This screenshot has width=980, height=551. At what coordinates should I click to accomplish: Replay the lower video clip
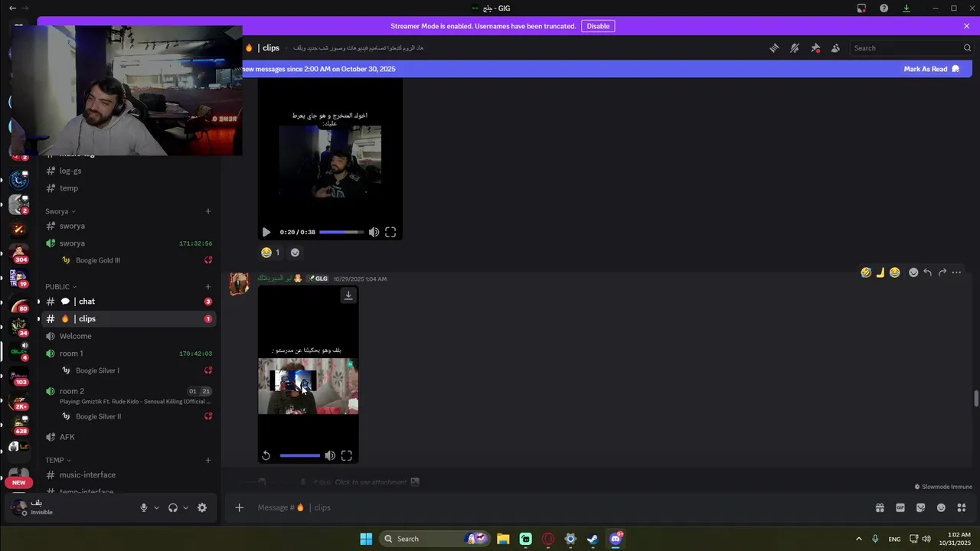[266, 455]
